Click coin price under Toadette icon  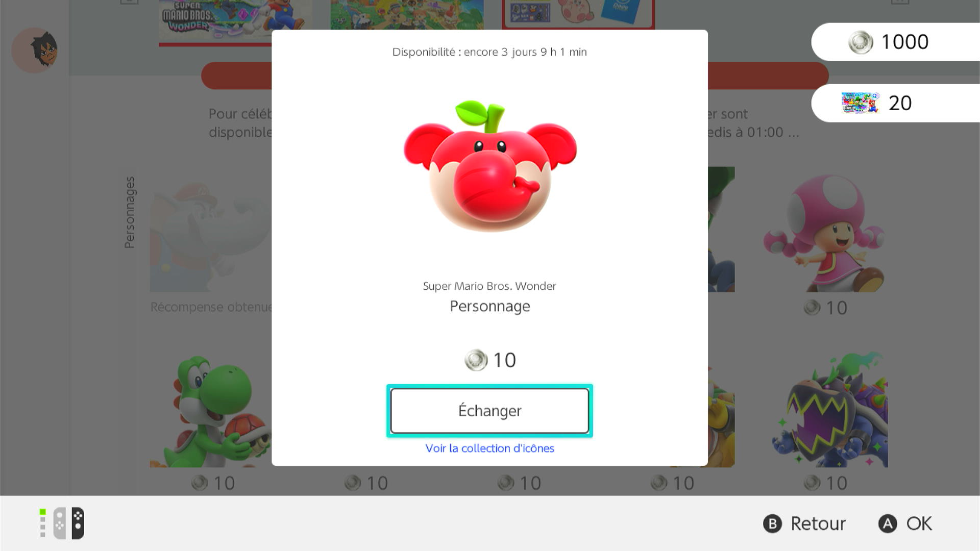[x=825, y=308]
